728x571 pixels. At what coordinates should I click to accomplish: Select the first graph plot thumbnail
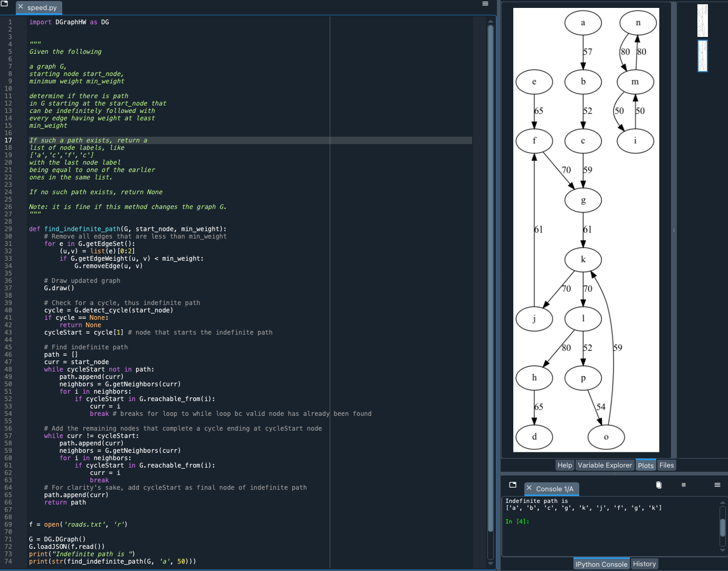702,21
